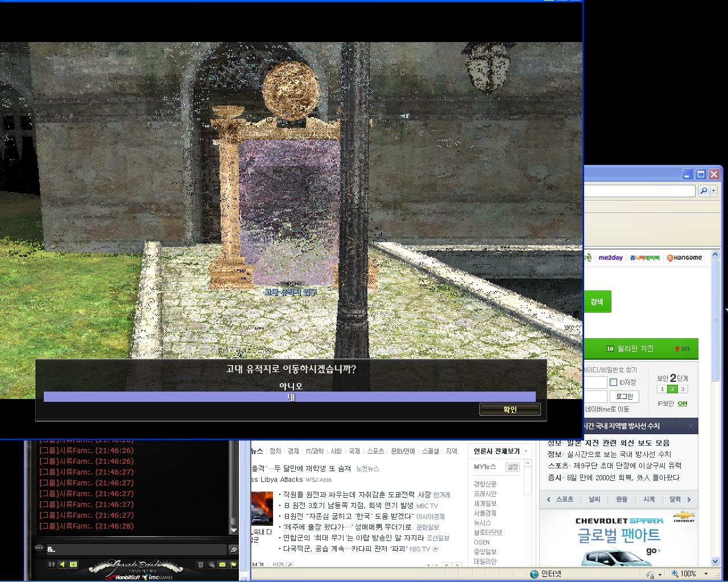The image size is (728, 582).
Task: Open the list document icon in messenger
Action: pos(200,564)
